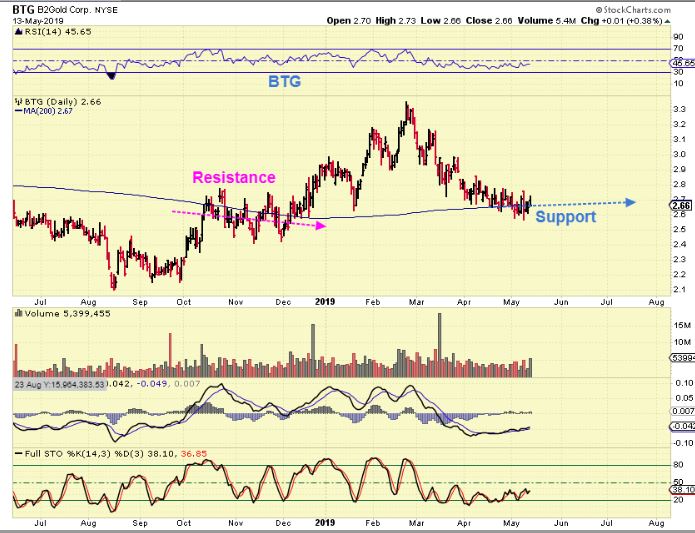Image resolution: width=695 pixels, height=533 pixels.
Task: Click the 5399455 volume axis marker
Action: click(x=682, y=358)
